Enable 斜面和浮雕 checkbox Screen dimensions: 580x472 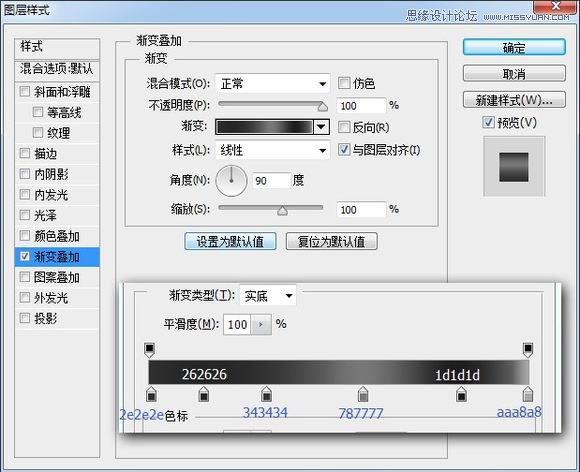coord(25,91)
